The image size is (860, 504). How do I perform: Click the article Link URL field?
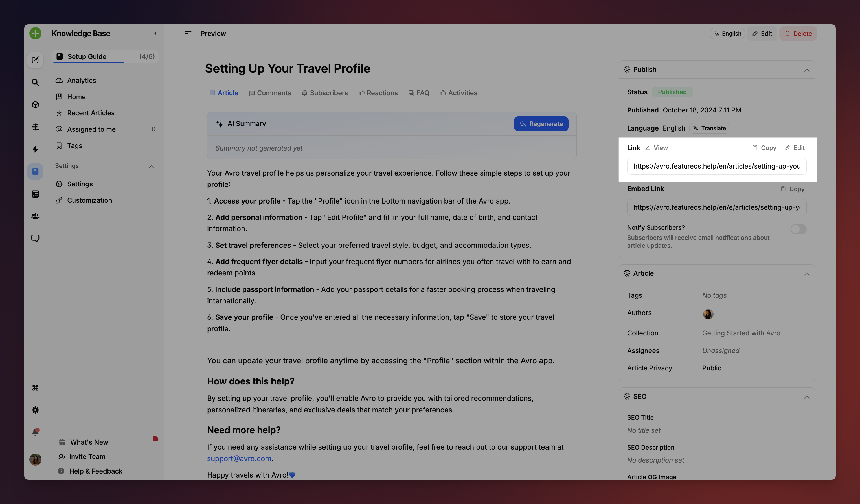717,166
